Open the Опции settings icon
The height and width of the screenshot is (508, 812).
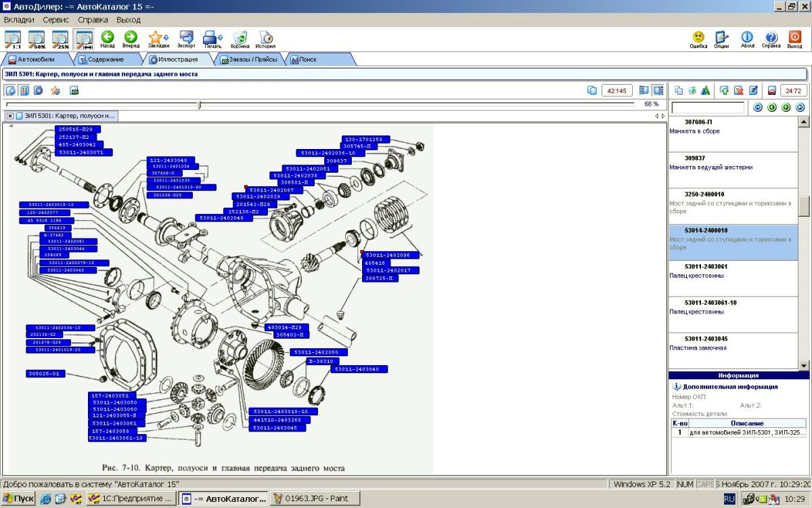point(721,39)
